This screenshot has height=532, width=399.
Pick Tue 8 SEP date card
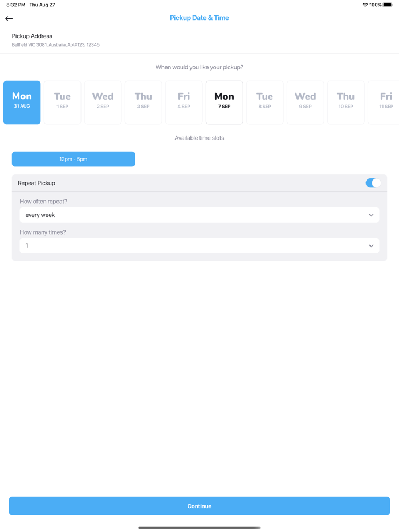coord(265,103)
